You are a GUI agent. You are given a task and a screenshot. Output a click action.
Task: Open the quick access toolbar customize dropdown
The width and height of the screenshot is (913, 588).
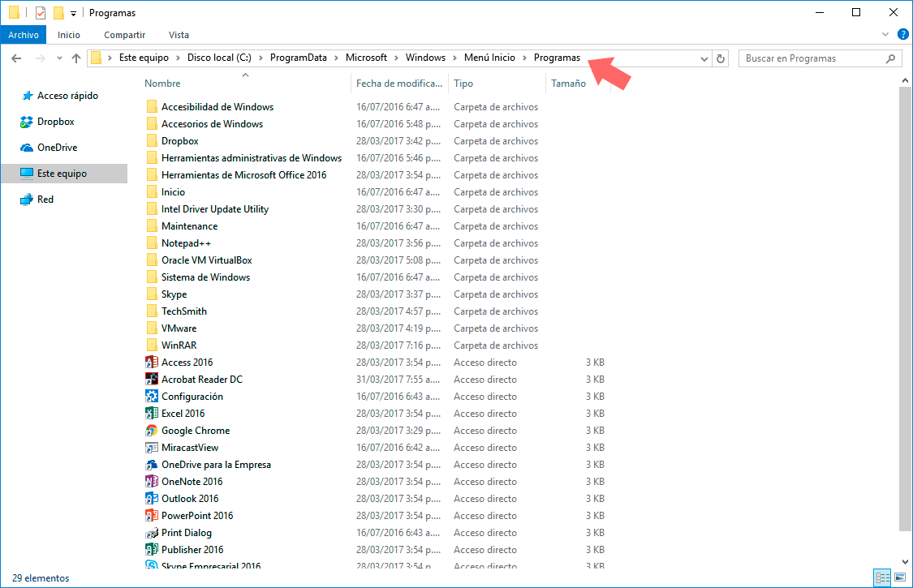73,13
